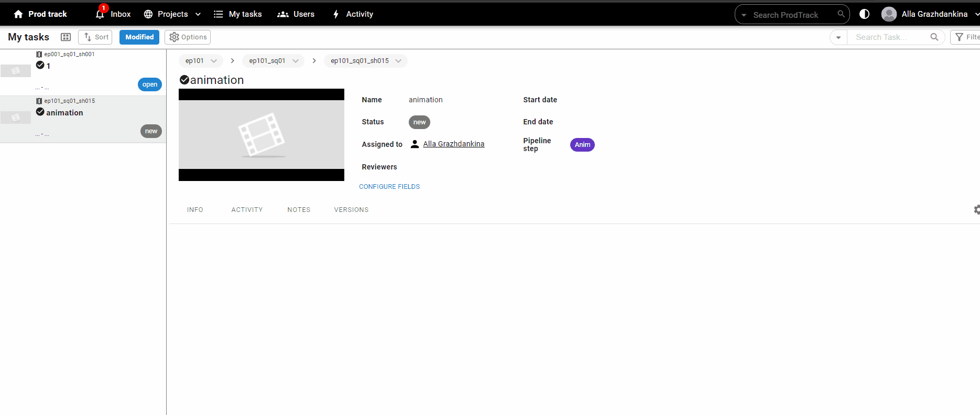Click the purple Anim pipeline step badge
Viewport: 980px width, 415px height.
click(582, 145)
